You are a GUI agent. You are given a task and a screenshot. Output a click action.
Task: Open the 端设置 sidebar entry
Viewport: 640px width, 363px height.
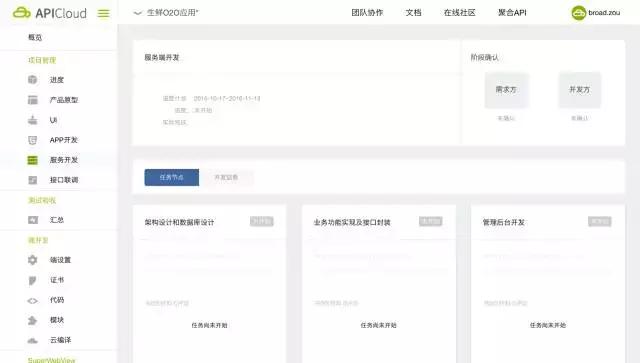(x=60, y=260)
